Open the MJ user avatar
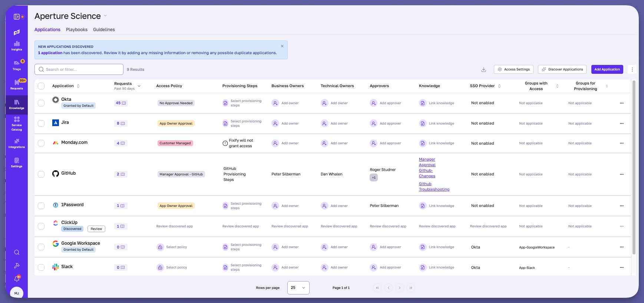644x303 pixels. (x=17, y=293)
